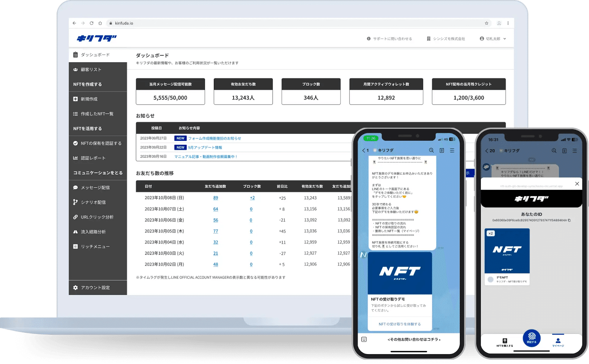The image size is (589, 364).
Task: Tap the デモNFT card on right phone
Action: (507, 257)
